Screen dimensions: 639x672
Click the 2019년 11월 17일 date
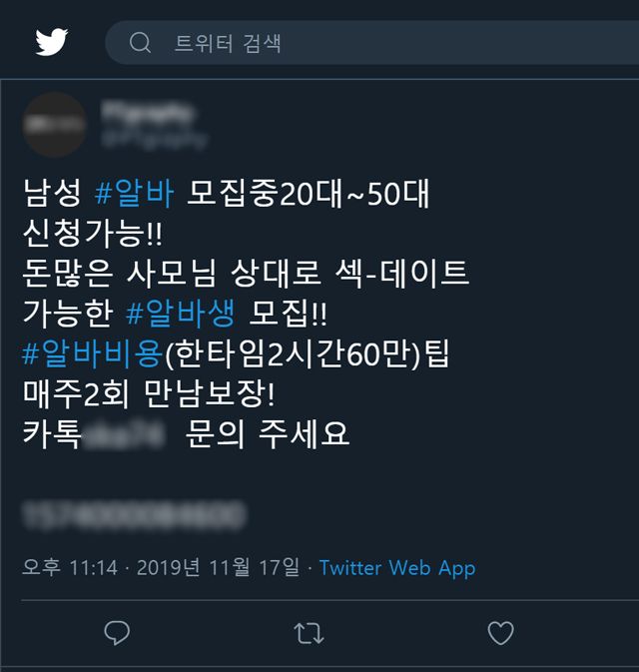pyautogui.click(x=218, y=568)
